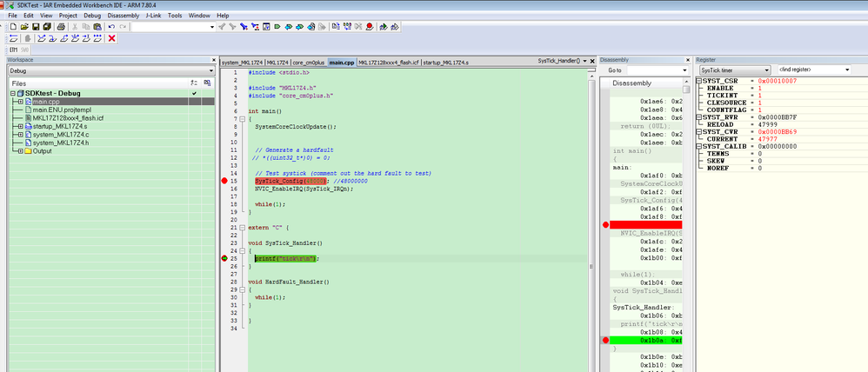Open the Disassembly menu

[x=124, y=16]
